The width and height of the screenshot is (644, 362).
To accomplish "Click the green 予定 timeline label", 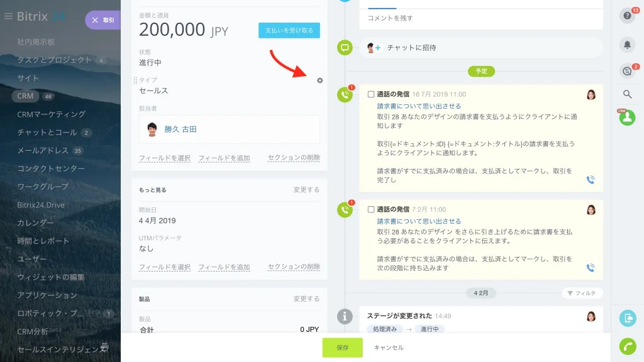I will tap(481, 72).
